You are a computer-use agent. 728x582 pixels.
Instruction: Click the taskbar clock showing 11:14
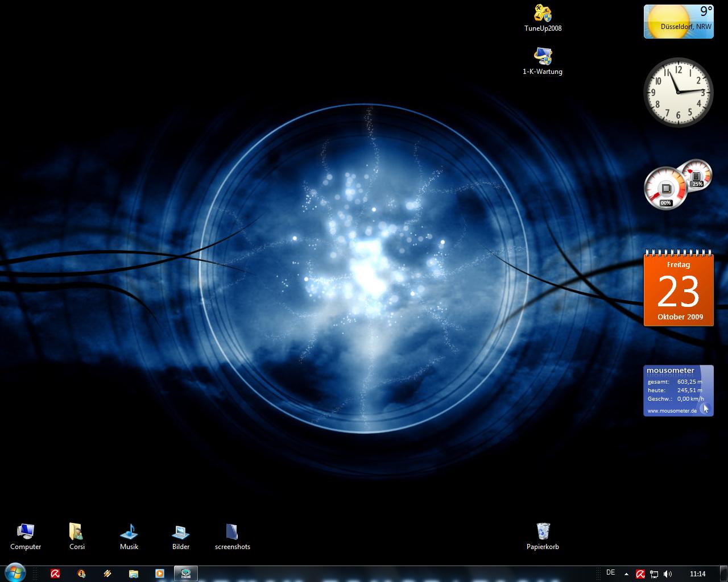(697, 574)
